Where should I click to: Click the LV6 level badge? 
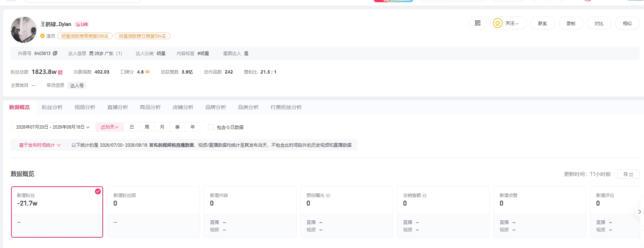pyautogui.click(x=82, y=24)
